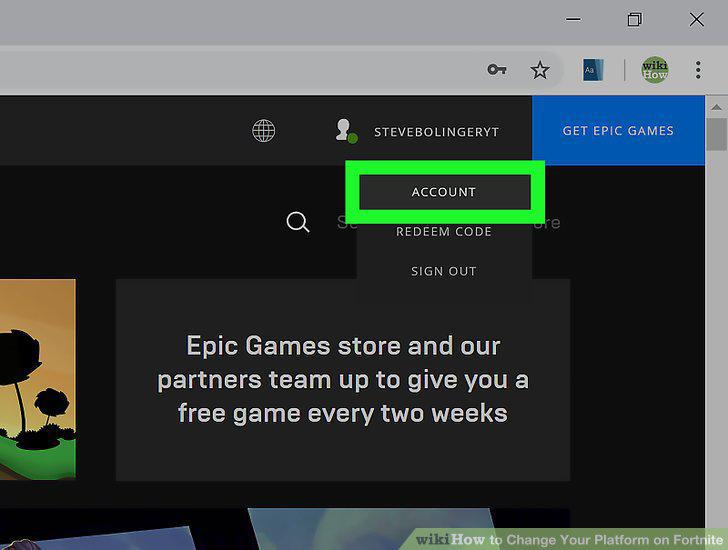728x550 pixels.
Task: Click the GET EPIC GAMES button
Action: [x=618, y=130]
